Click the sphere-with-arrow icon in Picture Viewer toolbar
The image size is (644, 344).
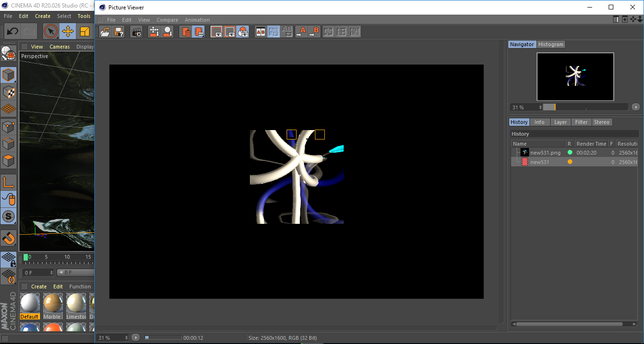click(x=167, y=32)
